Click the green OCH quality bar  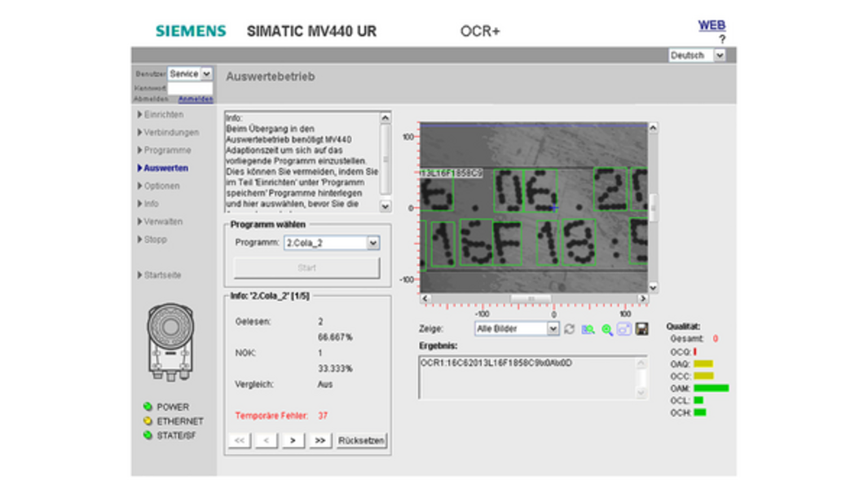700,412
